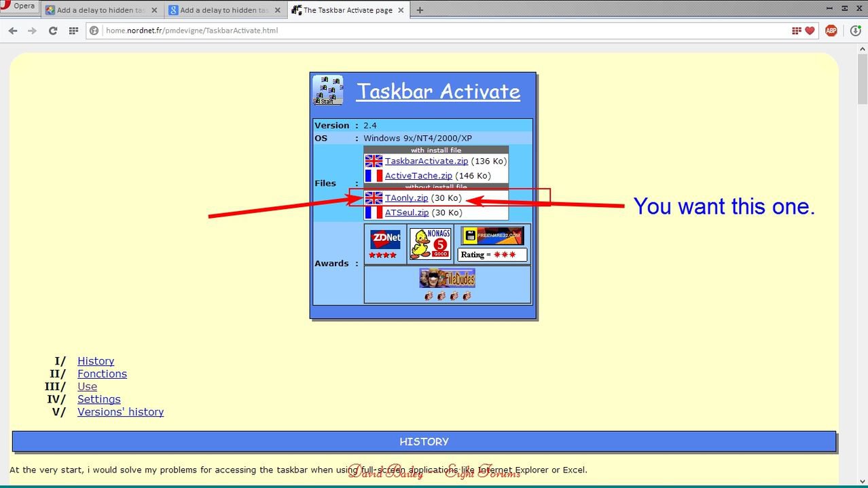868x488 pixels.
Task: Open the ABP Adblock Plus extension
Action: 831,31
